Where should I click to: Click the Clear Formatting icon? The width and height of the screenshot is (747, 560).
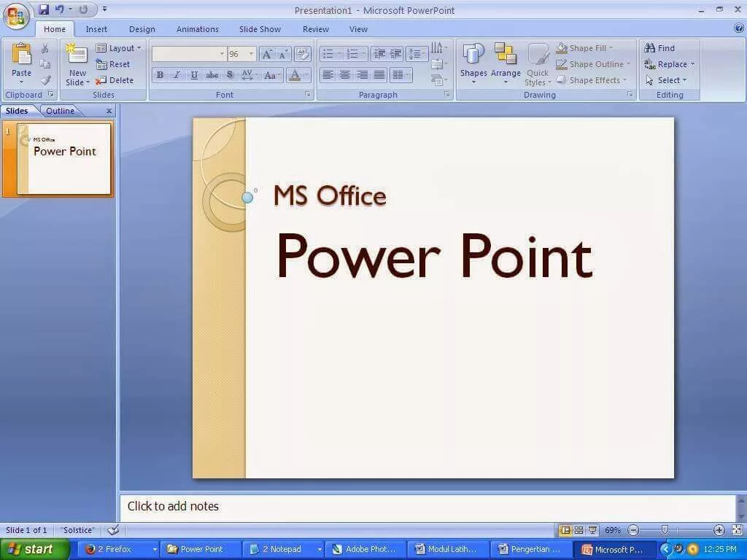click(x=303, y=54)
